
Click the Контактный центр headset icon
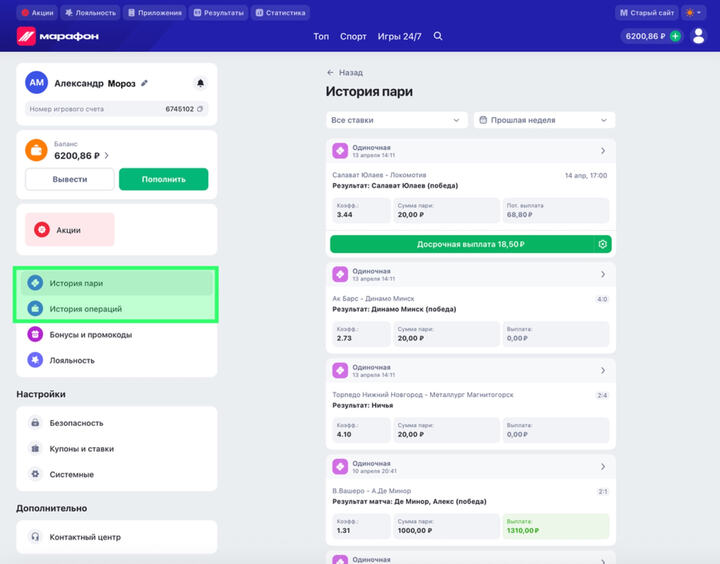(35, 536)
